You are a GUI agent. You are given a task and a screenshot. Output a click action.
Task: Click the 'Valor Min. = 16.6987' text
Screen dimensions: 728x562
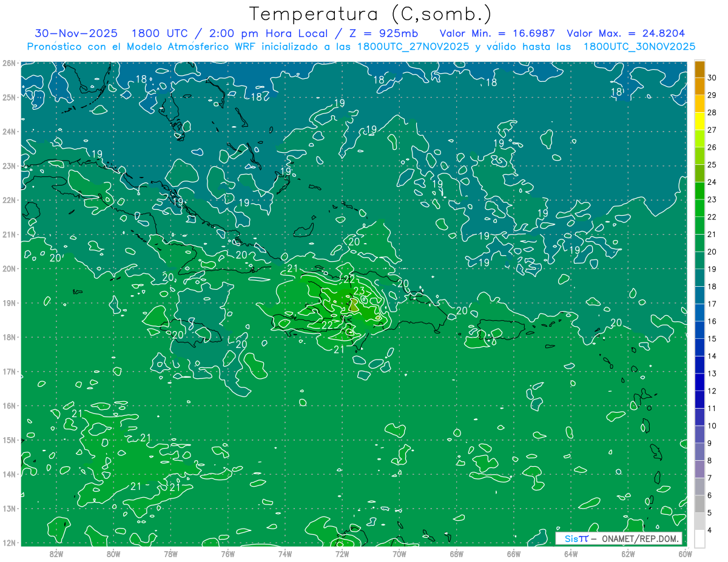coord(497,33)
